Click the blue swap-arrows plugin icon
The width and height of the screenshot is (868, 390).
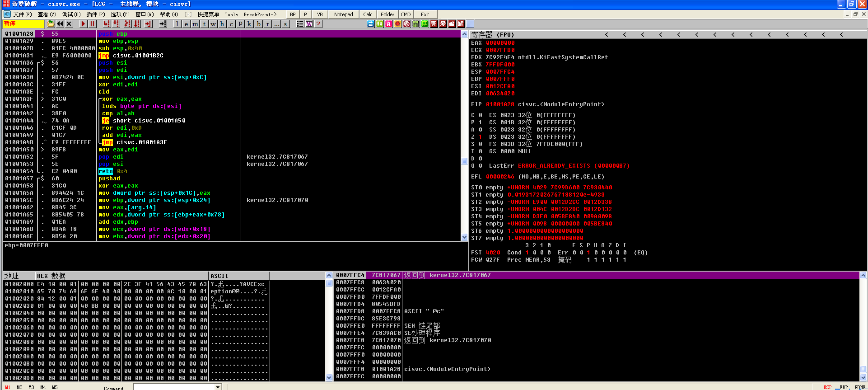point(371,24)
